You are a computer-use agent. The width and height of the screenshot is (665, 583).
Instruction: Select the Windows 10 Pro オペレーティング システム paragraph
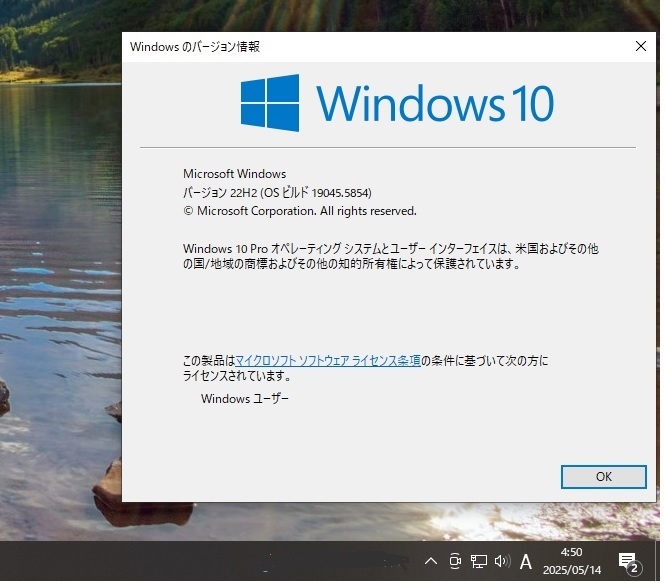pyautogui.click(x=391, y=256)
